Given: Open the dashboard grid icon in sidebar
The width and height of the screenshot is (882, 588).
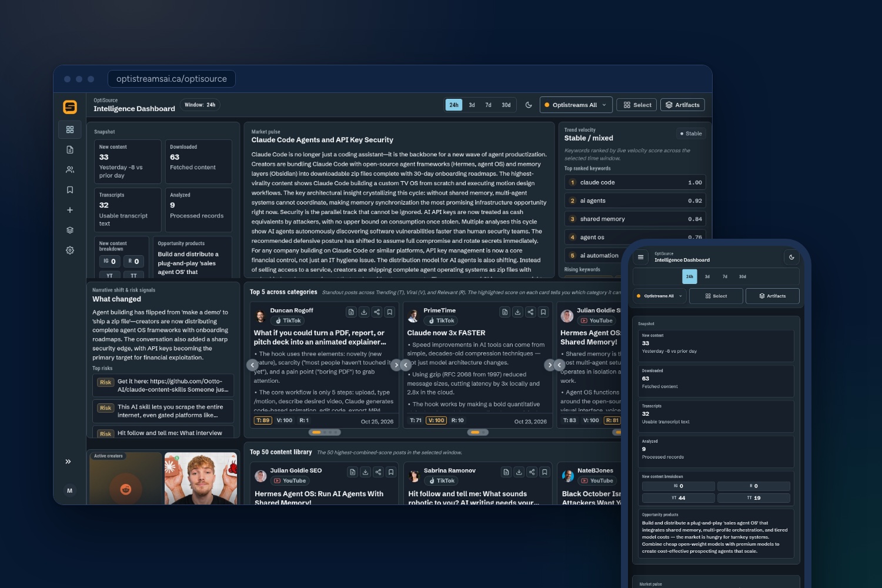Looking at the screenshot, I should (70, 129).
